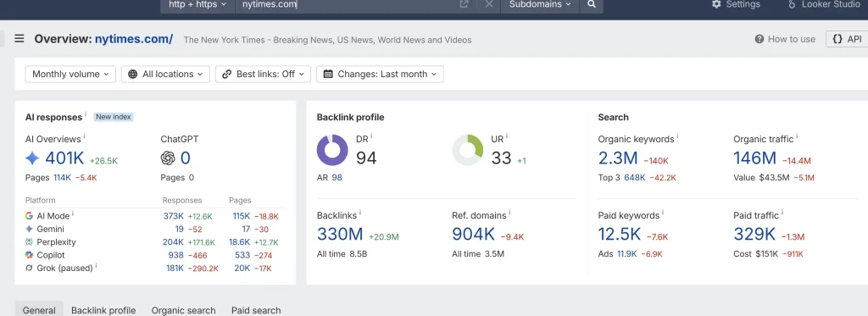Click Perplexity responses 204K
The width and height of the screenshot is (868, 316).
173,241
